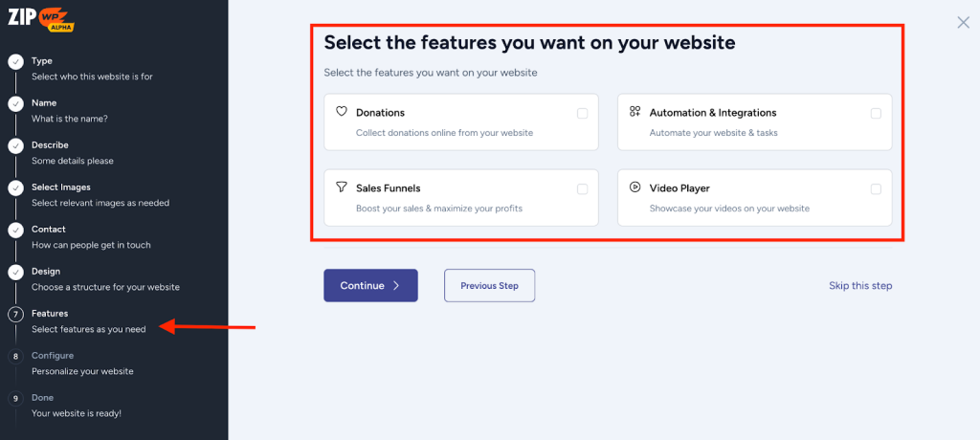Enable the Donations checkbox
The width and height of the screenshot is (980, 440).
click(x=582, y=113)
